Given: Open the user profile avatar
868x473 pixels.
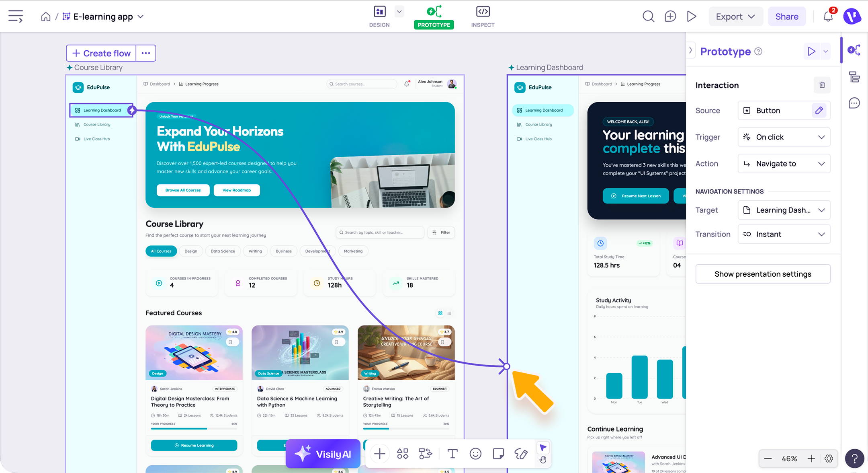Looking at the screenshot, I should pos(852,16).
